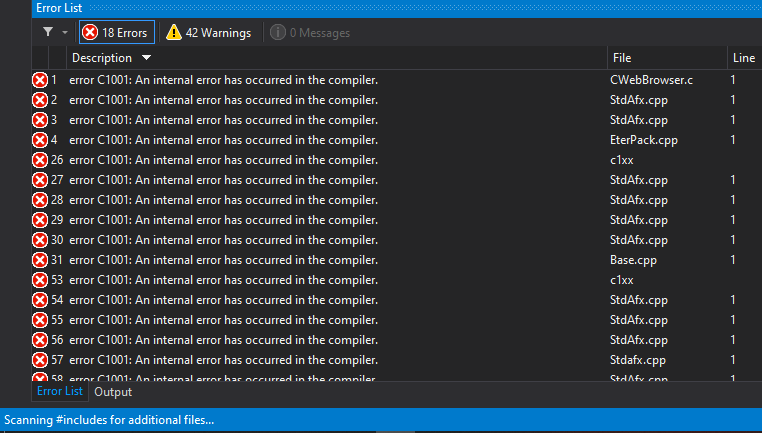
Task: Click the Line column header
Action: tap(744, 58)
